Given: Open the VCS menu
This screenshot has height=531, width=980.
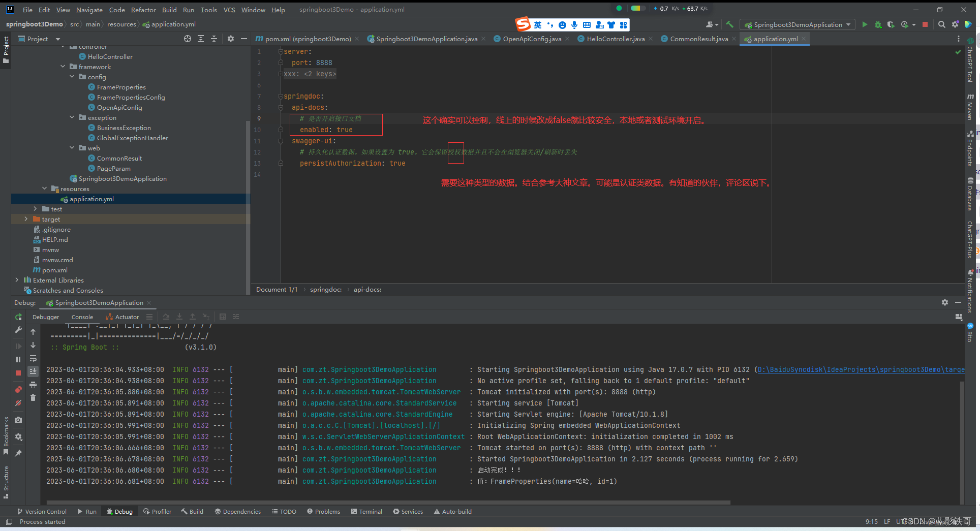Looking at the screenshot, I should (x=229, y=10).
